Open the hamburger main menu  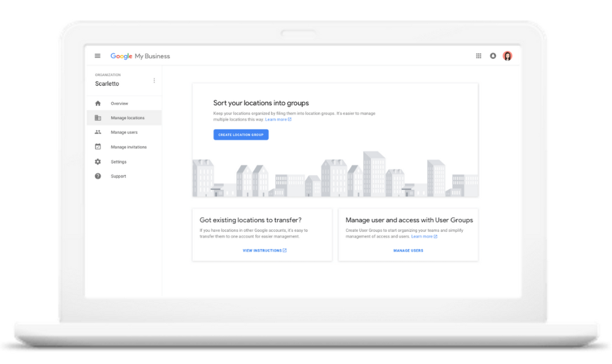click(x=97, y=56)
